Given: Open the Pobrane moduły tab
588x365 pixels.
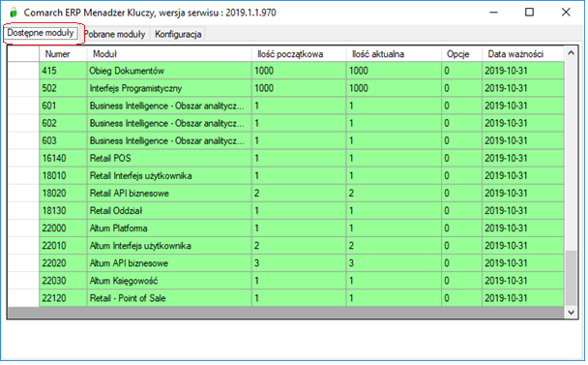Looking at the screenshot, I should 114,34.
